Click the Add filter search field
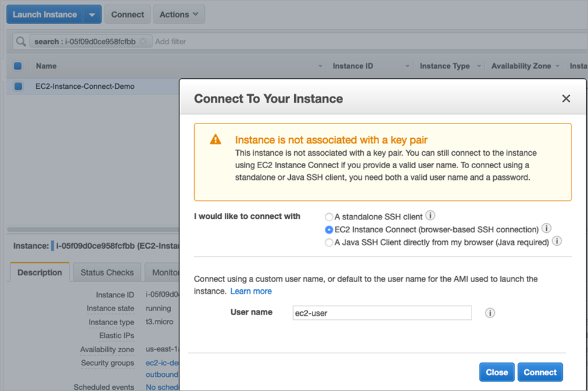Viewport: 588px width, 391px height. pyautogui.click(x=171, y=41)
